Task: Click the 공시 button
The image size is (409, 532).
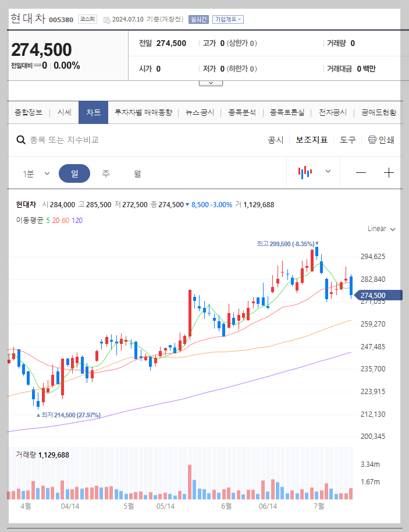Action: (275, 140)
